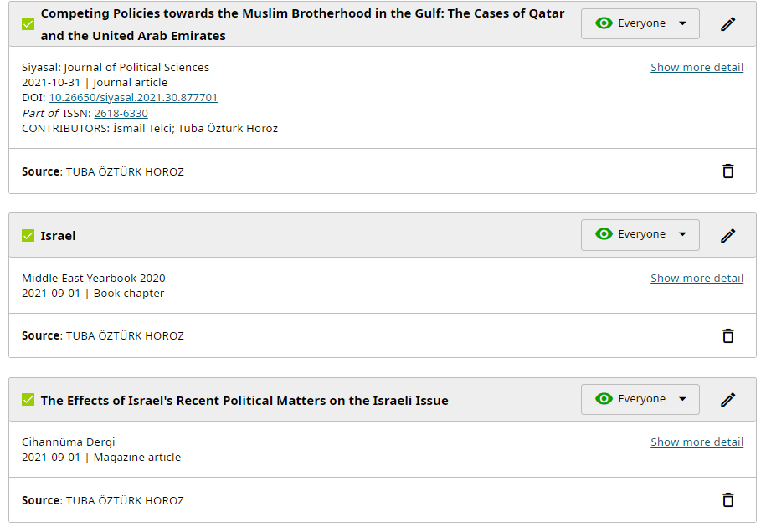Show more detail for Cihannüma Dergi article
Viewport: 766px width, 532px height.
click(x=697, y=442)
